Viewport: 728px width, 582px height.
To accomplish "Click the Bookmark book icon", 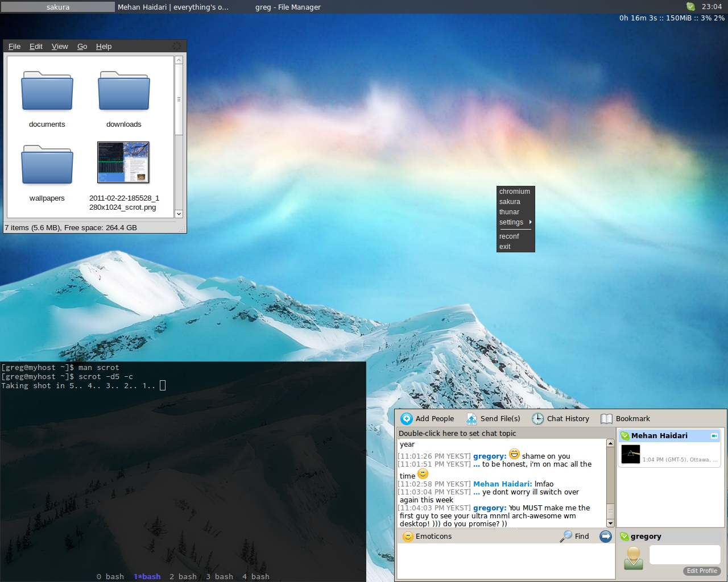I will click(607, 419).
